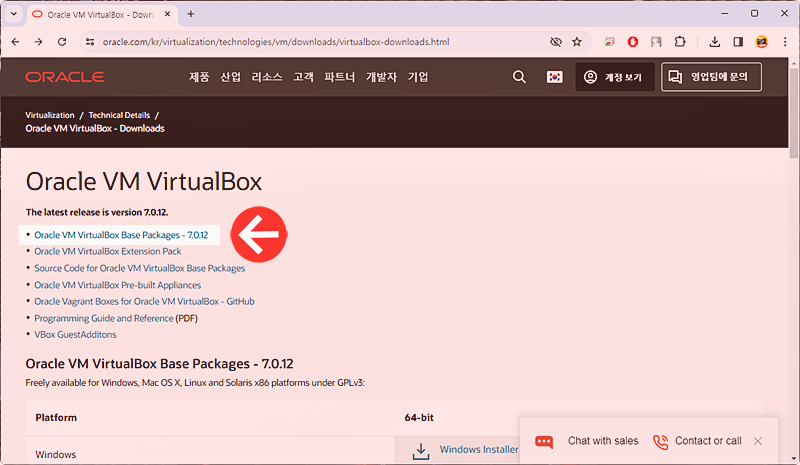Screen dimensions: 800x465
Task: Click the Platform table column header
Action: 56,418
